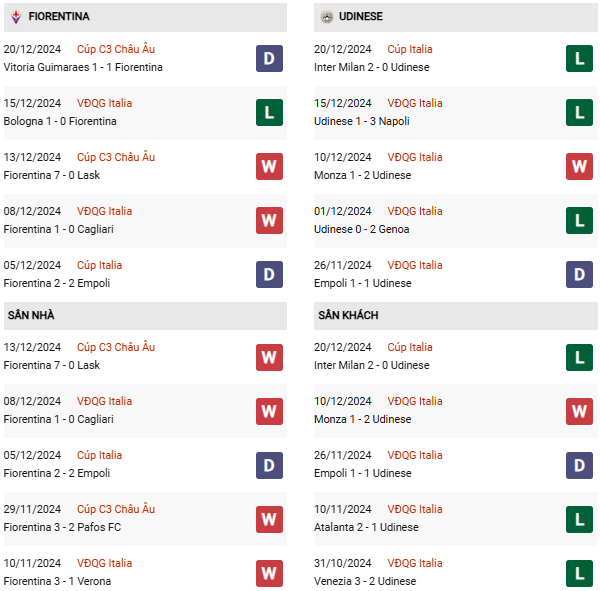Open Cúp Italia link for Fiorentina 05/12/2024 top list
Screen dimensions: 600x591
tap(99, 265)
